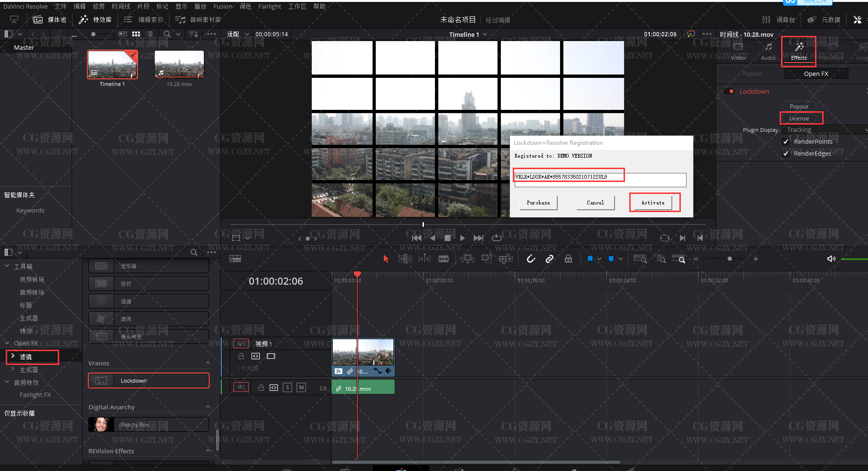Toggle linked selection chain icon
The height and width of the screenshot is (471, 868).
[550, 259]
